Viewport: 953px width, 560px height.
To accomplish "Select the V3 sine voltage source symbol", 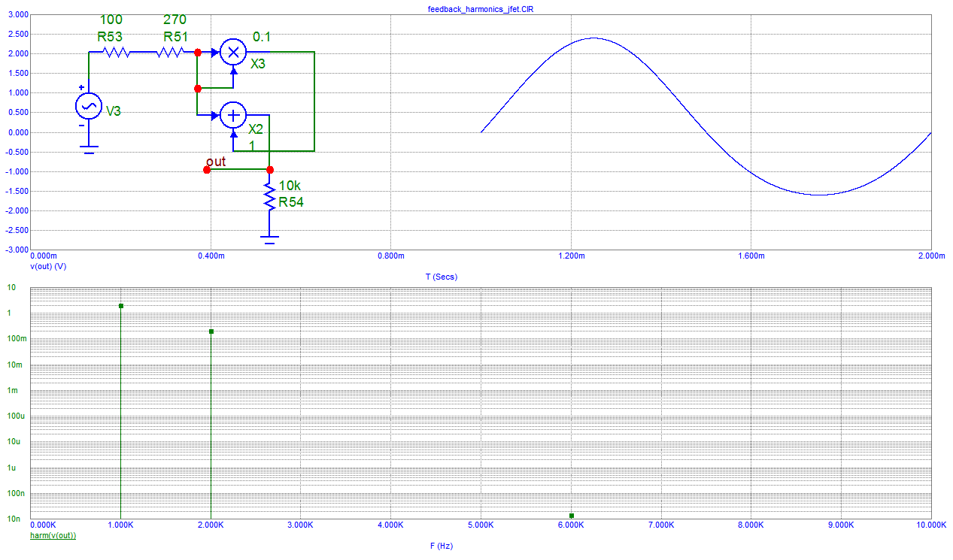I will (x=89, y=107).
